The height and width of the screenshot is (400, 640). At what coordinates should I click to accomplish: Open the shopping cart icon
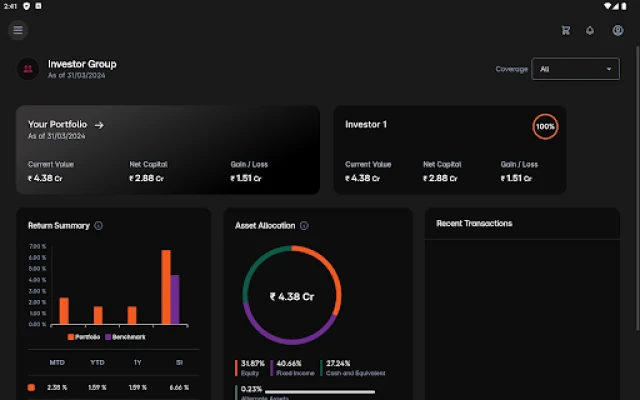coord(566,30)
